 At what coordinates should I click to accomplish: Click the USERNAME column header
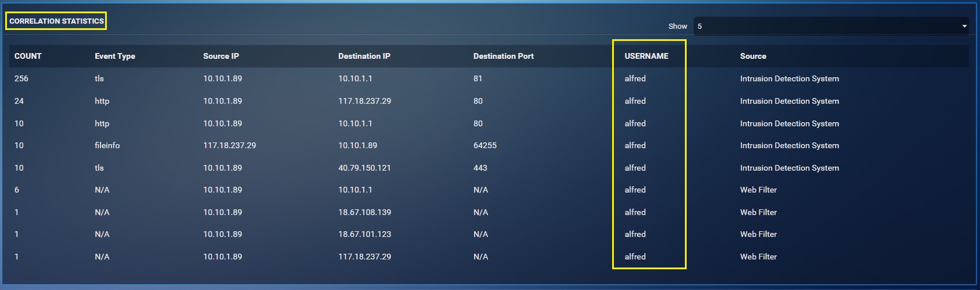click(646, 56)
